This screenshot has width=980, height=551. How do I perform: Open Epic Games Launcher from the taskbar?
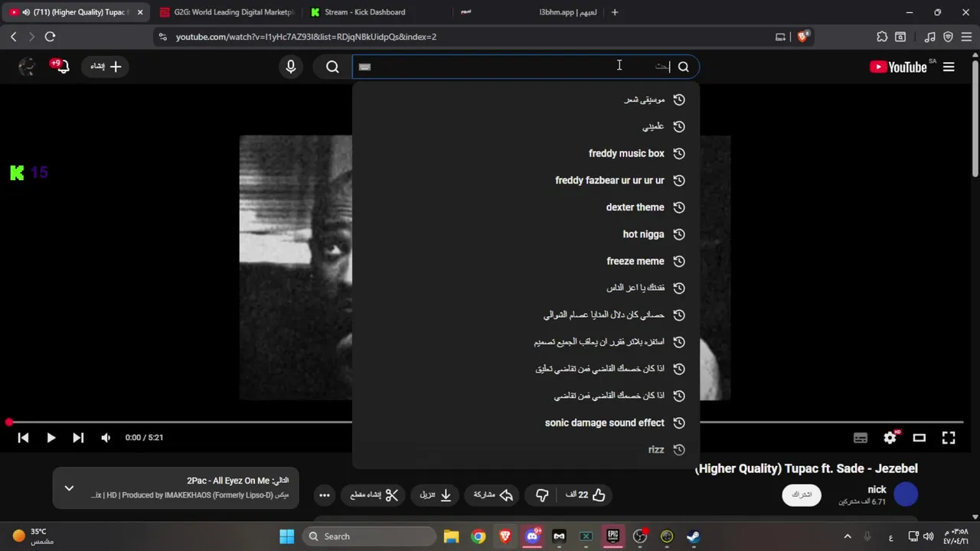[x=612, y=536]
